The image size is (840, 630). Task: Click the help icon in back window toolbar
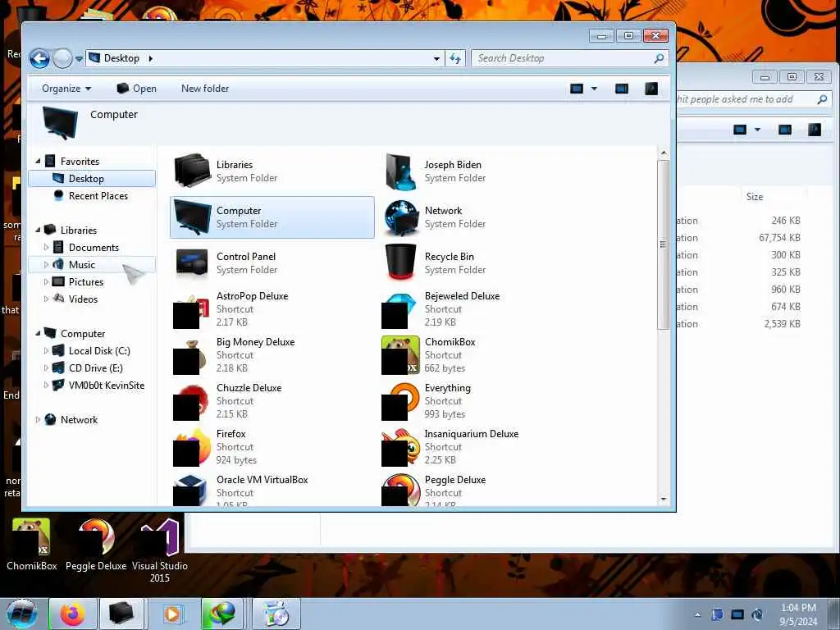tap(815, 129)
